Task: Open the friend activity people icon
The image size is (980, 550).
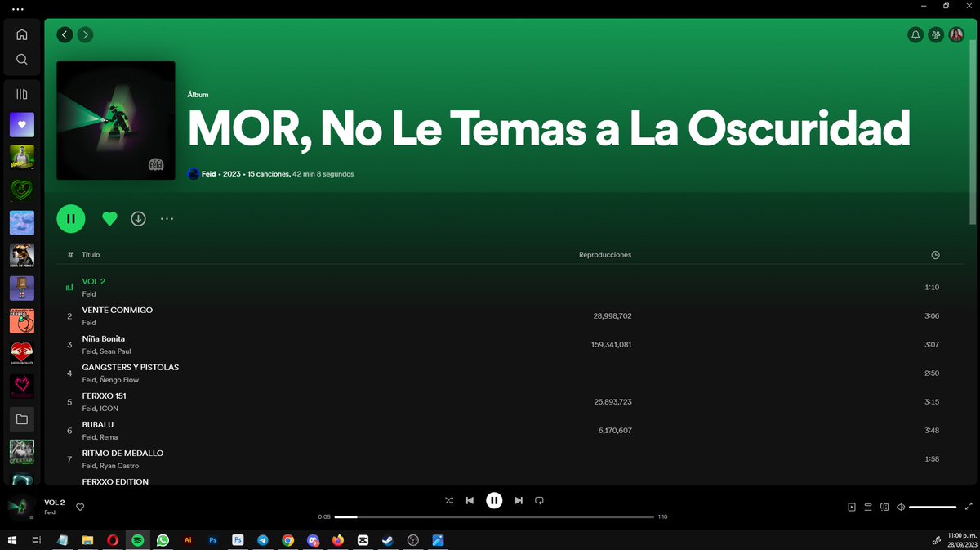Action: click(936, 35)
